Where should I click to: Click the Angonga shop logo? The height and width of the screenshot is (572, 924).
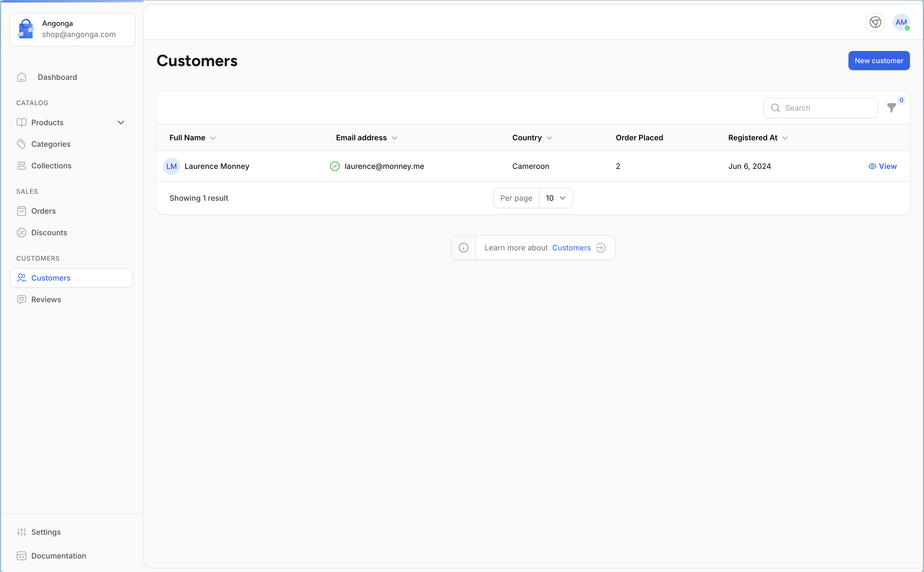[26, 29]
